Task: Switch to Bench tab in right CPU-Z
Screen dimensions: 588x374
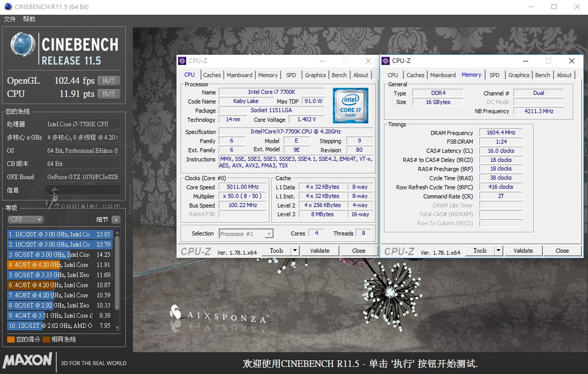Action: pyautogui.click(x=543, y=75)
